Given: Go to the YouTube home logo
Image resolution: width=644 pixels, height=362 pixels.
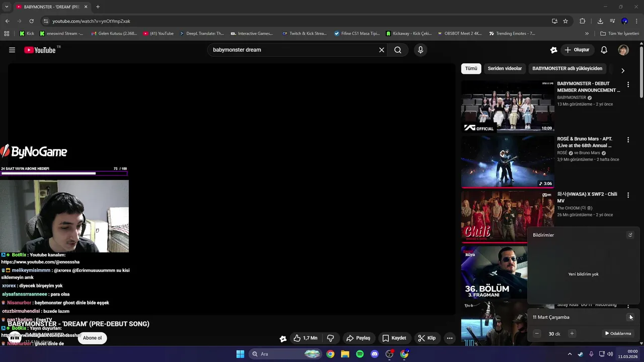Looking at the screenshot, I should pos(40,50).
